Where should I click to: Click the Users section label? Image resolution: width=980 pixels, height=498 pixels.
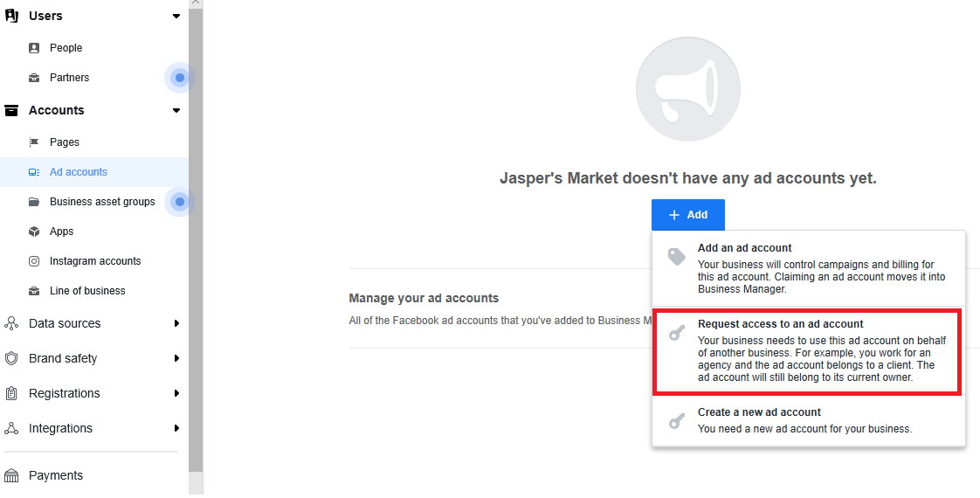tap(45, 17)
